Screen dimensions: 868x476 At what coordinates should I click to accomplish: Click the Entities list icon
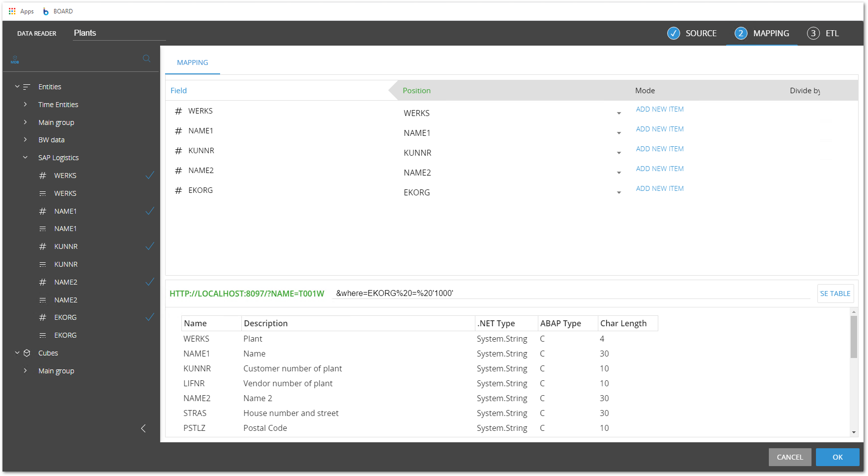tap(27, 87)
